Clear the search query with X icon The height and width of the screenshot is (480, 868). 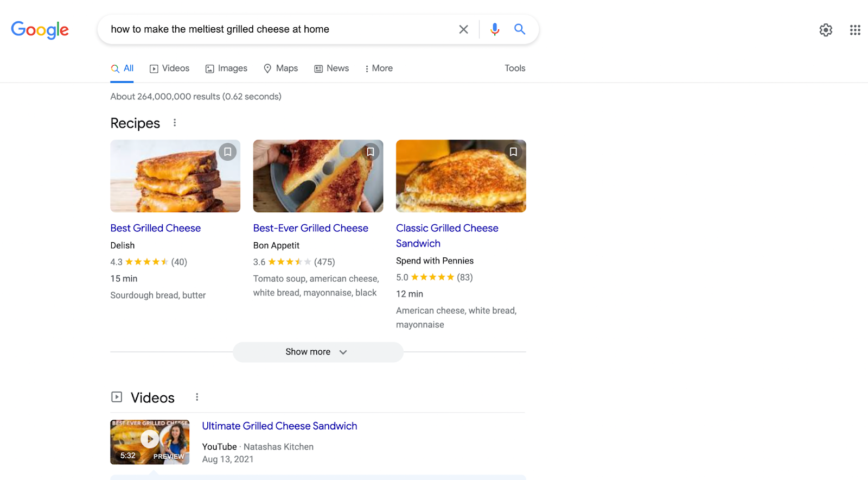click(463, 29)
